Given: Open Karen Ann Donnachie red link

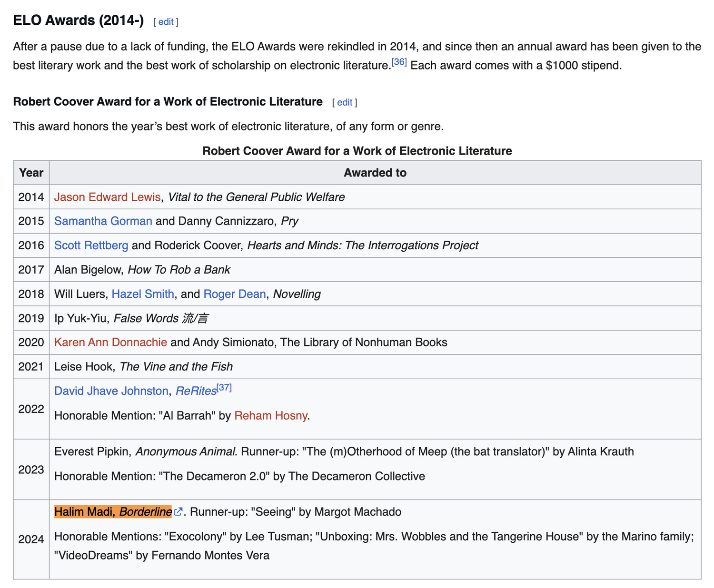Looking at the screenshot, I should [x=110, y=343].
